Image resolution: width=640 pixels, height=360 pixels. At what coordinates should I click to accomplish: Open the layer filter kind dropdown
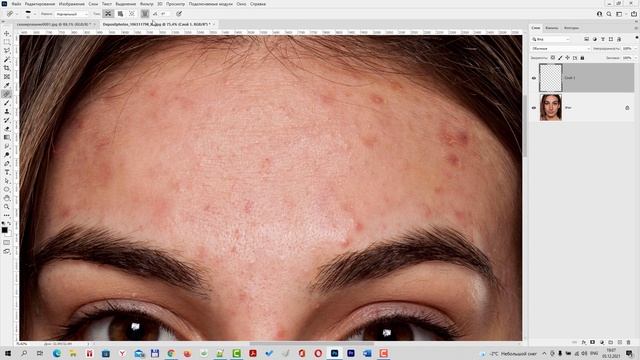(551, 39)
